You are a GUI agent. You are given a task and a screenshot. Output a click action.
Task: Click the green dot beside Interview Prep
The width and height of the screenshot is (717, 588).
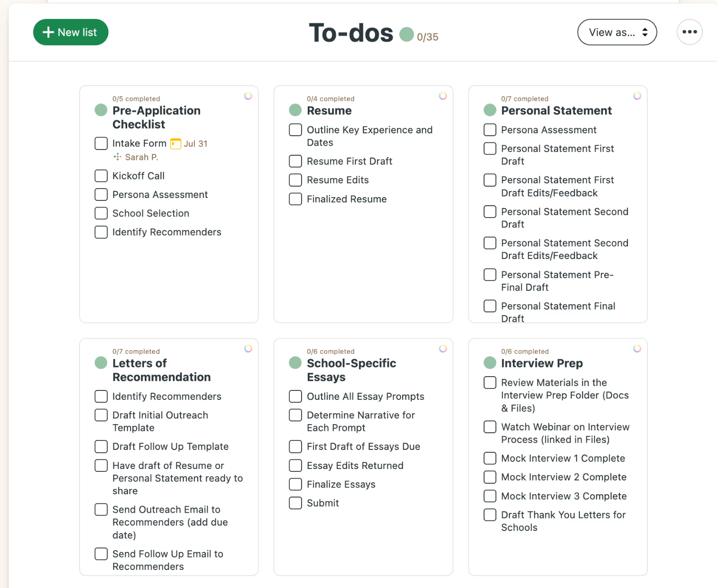[490, 363]
